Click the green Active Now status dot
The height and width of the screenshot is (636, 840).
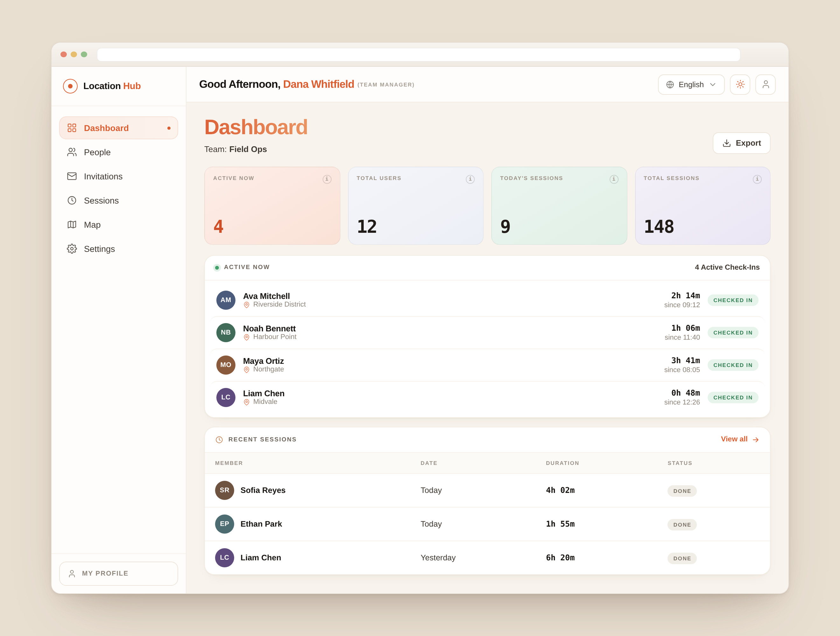coord(217,267)
